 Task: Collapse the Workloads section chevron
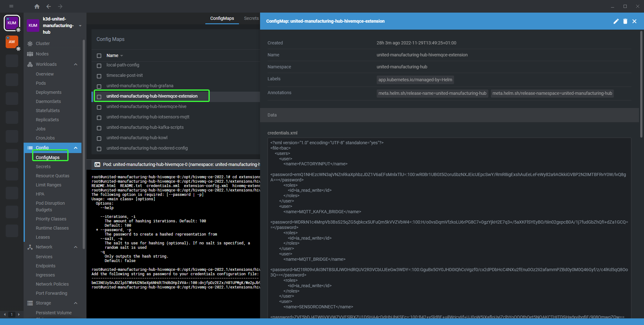(75, 64)
